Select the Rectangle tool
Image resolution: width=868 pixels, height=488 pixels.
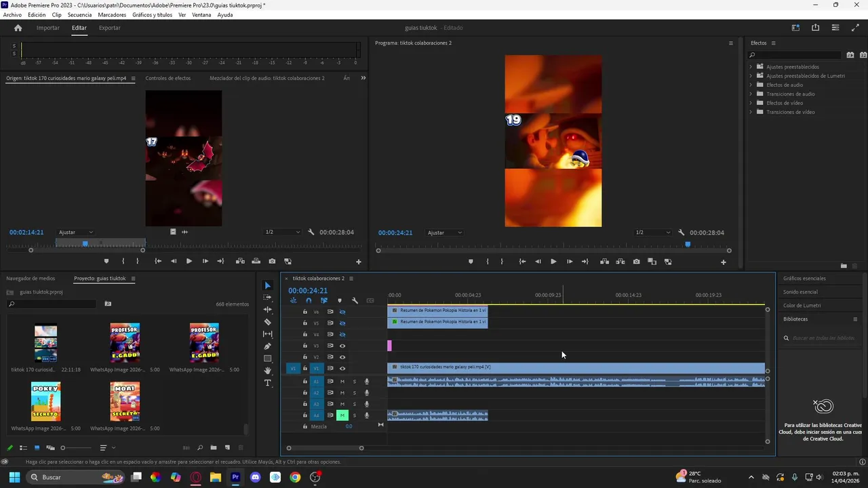(267, 359)
